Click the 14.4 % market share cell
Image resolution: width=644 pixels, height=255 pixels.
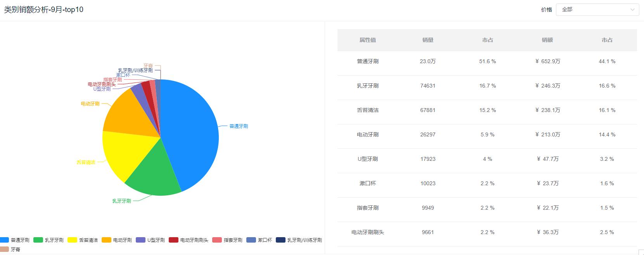pyautogui.click(x=607, y=134)
